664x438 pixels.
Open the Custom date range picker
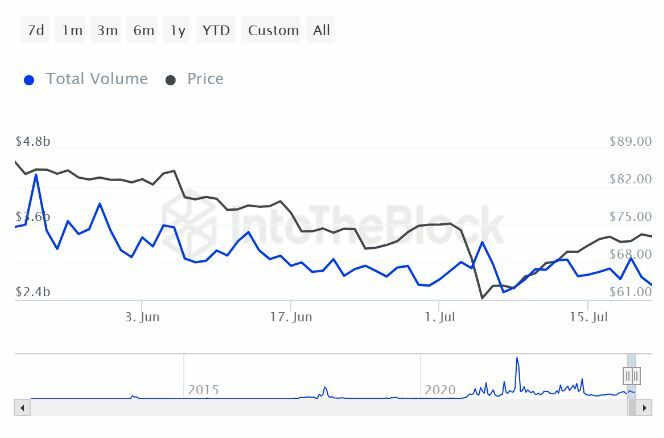point(273,30)
